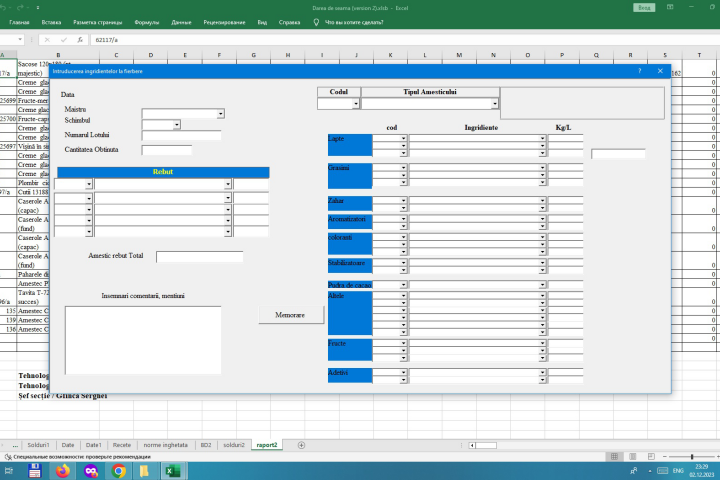Open first Rebut row code dropdown
This screenshot has width=720, height=480.
coord(89,184)
